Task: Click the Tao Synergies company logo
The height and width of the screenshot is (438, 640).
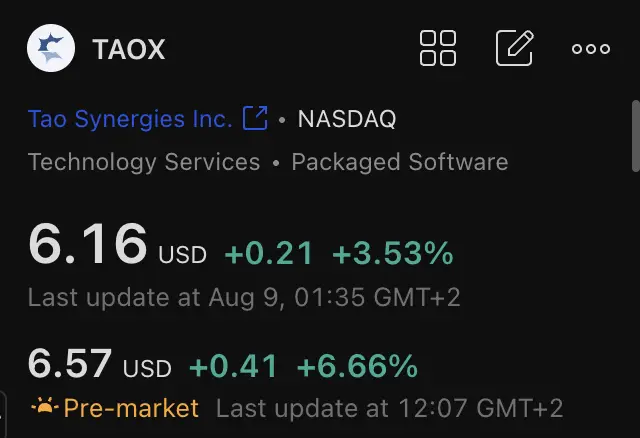Action: (51, 48)
